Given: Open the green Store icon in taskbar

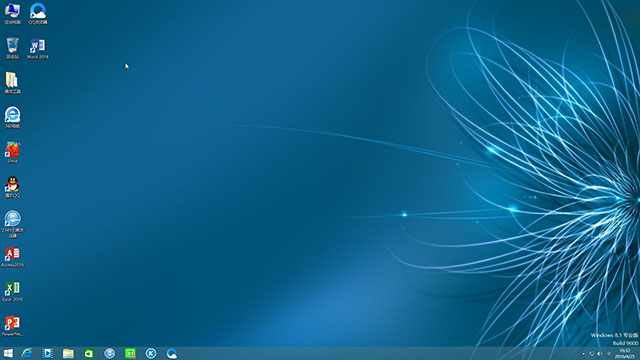Looking at the screenshot, I should 89,353.
